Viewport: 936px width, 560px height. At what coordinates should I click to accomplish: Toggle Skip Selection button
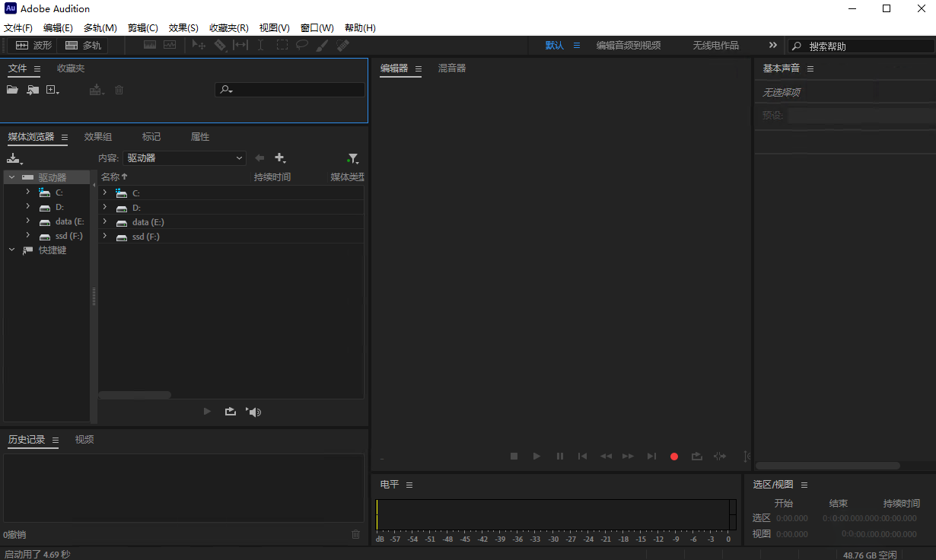pyautogui.click(x=720, y=456)
